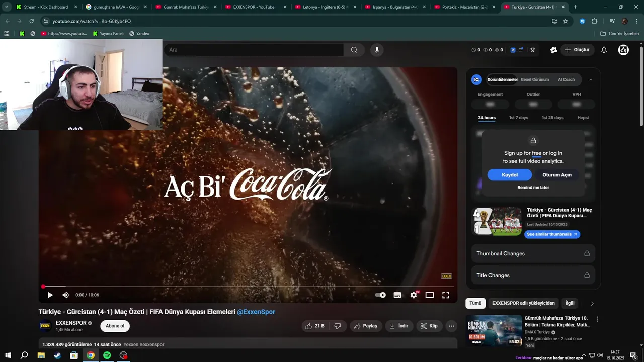
Task: Click the Paylaş share button
Action: click(366, 326)
